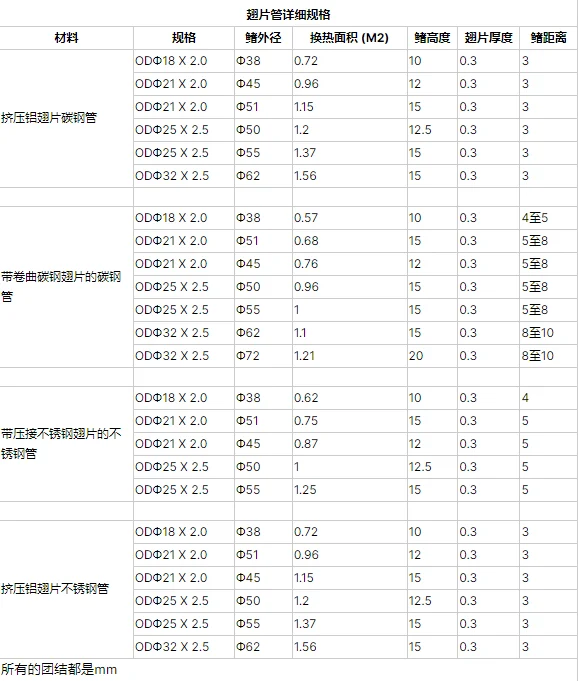Select the 0.57 heat exchange area cell
The image size is (578, 681).
(x=350, y=218)
